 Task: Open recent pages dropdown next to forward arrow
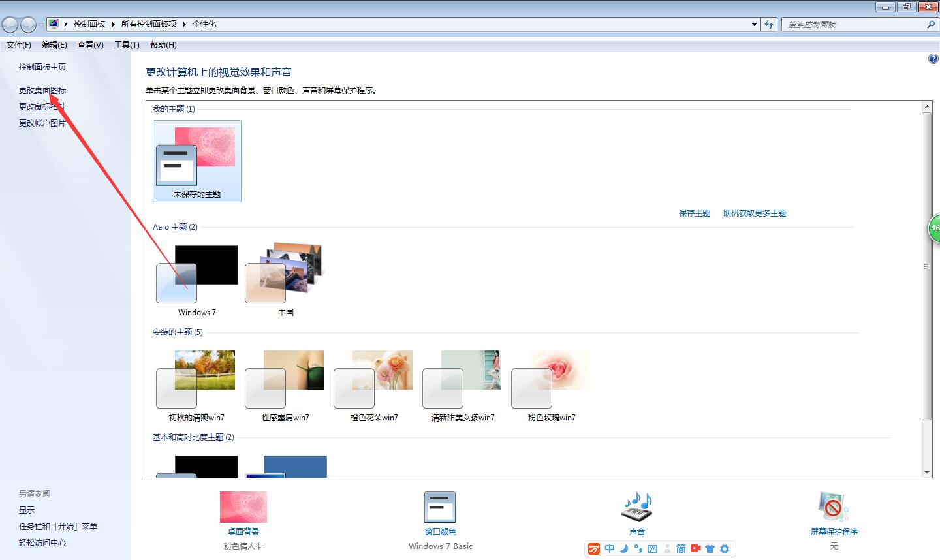pyautogui.click(x=42, y=25)
